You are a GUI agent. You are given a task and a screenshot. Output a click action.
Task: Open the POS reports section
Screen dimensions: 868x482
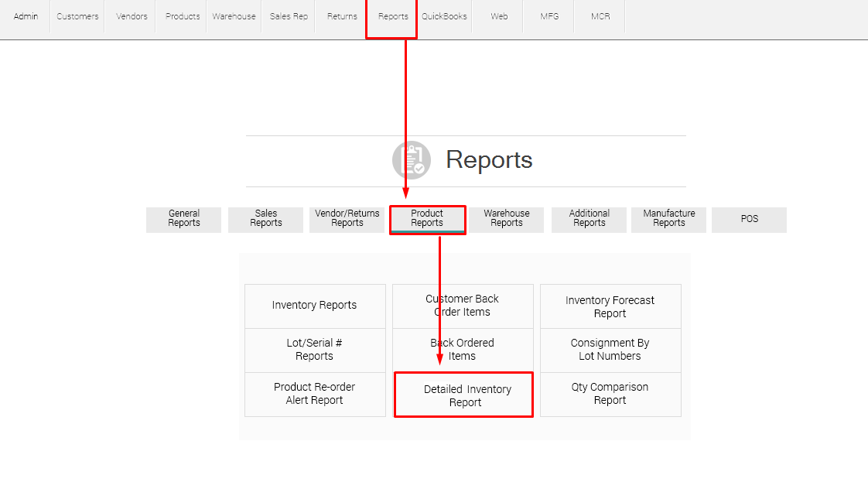pos(749,220)
